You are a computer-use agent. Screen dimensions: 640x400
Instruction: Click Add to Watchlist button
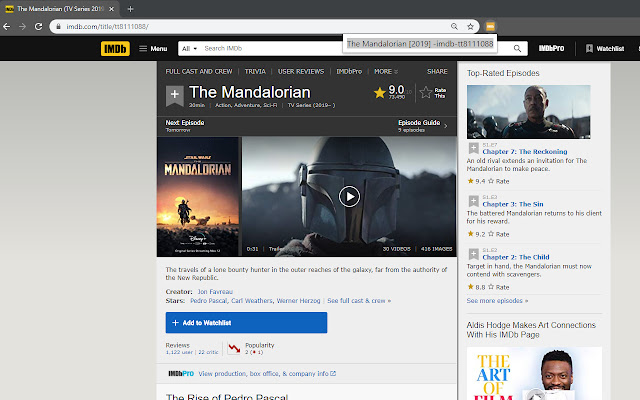(x=246, y=323)
